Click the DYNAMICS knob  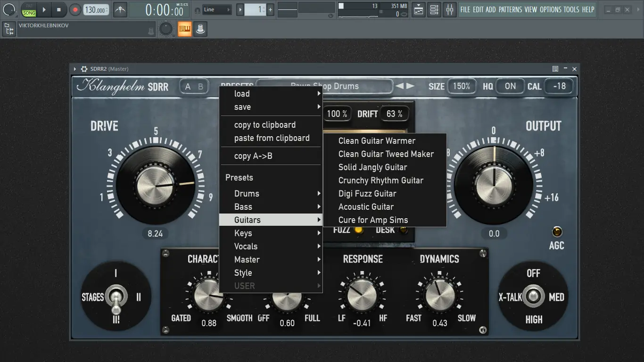[439, 295]
